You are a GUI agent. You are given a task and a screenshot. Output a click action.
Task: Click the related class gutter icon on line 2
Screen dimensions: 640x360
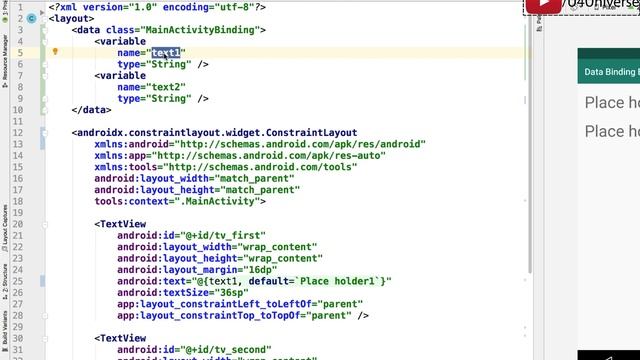click(x=31, y=18)
